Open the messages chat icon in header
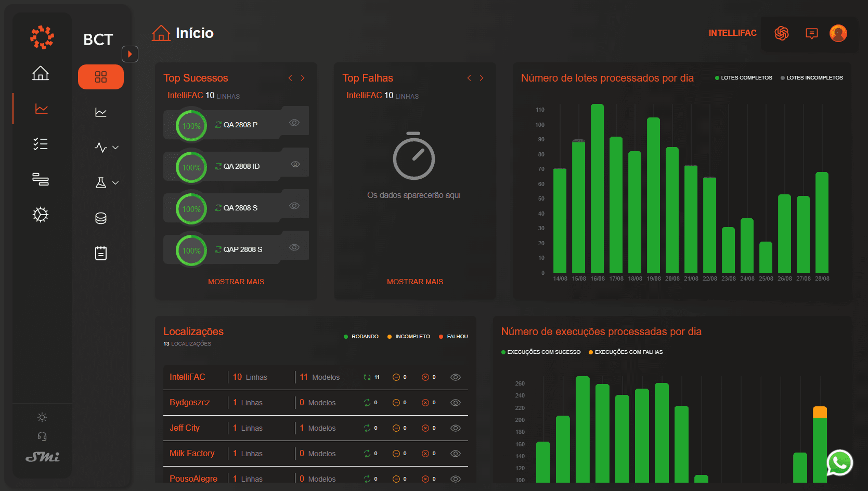Screen dimensions: 868x491 (x=811, y=33)
